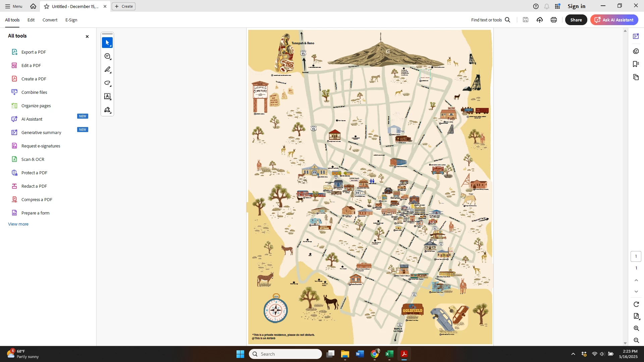
Task: Click the print icon
Action: tap(553, 20)
